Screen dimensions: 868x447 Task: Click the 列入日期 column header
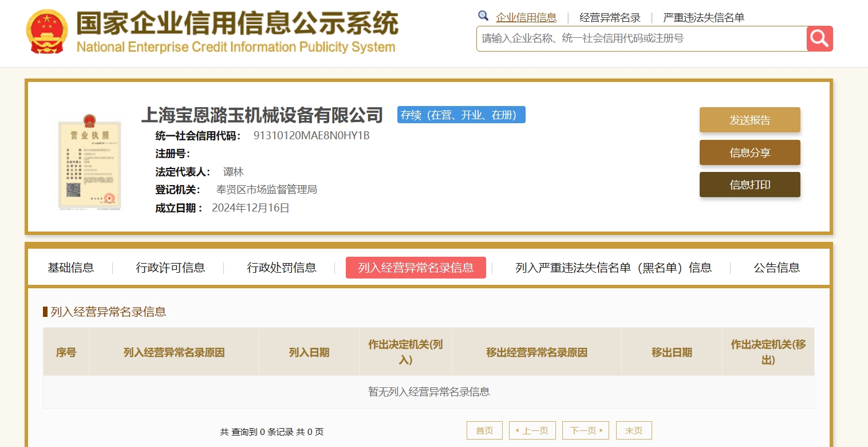309,352
